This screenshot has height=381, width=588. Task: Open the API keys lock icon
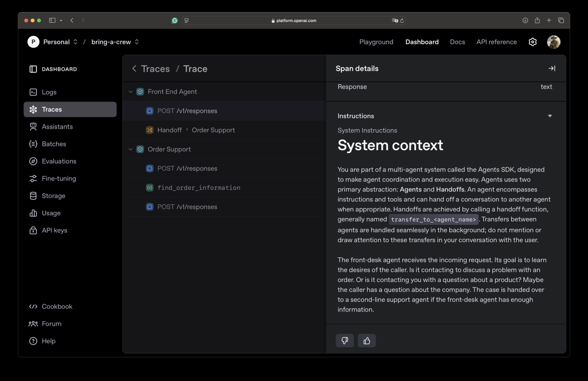[33, 230]
